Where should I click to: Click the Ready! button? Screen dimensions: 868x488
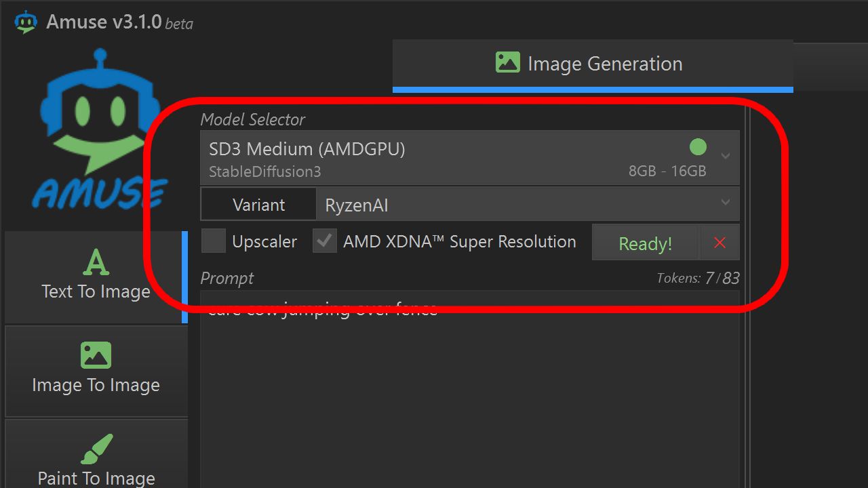pyautogui.click(x=644, y=242)
